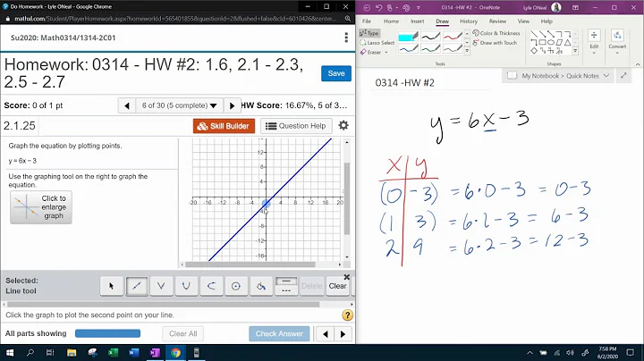
Task: Switch to the Draw ribbon tab
Action: coord(443,21)
